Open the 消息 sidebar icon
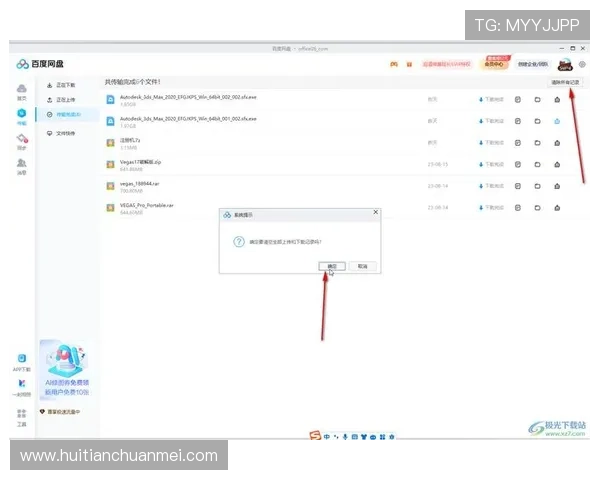Viewport: 600px width, 480px height. pos(21,166)
